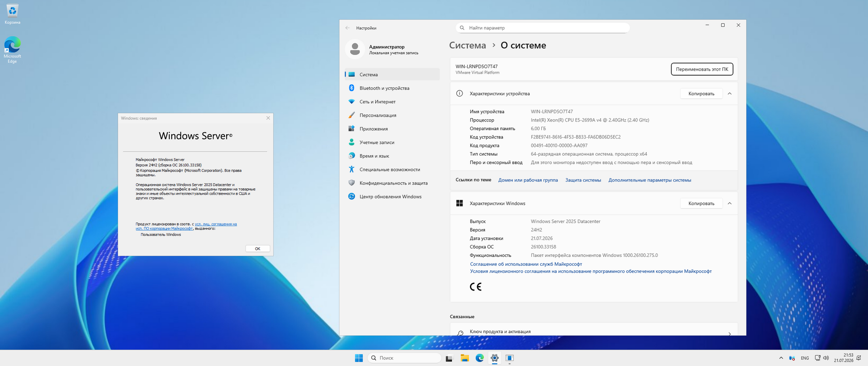Click the back arrow in Настройки
Image resolution: width=868 pixels, height=366 pixels.
[348, 28]
